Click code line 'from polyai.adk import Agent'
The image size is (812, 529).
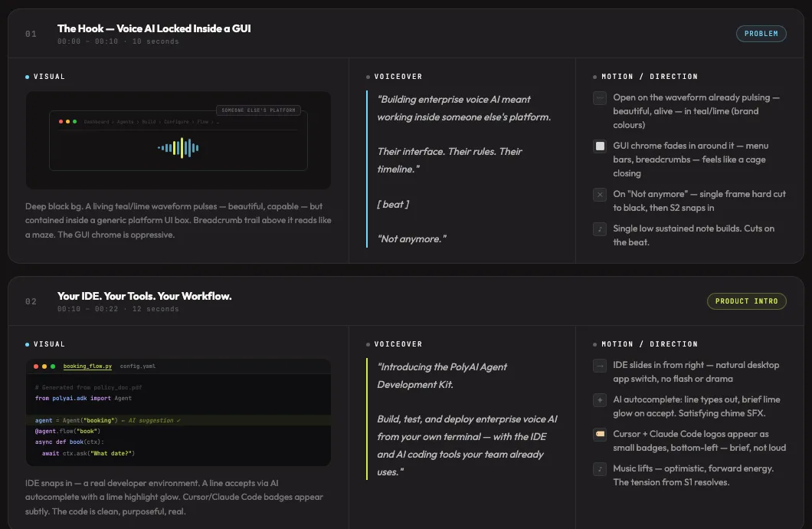[83, 399]
